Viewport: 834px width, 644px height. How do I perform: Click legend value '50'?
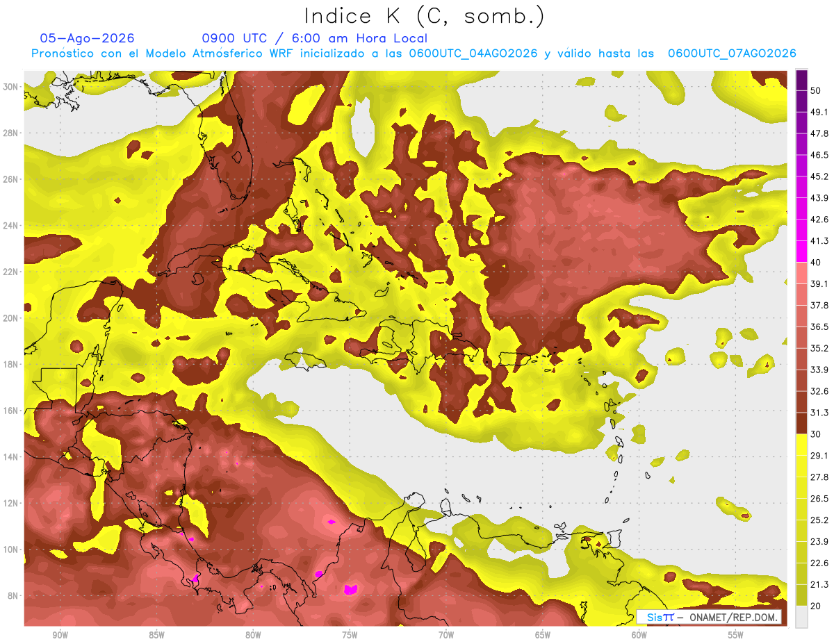pos(817,90)
